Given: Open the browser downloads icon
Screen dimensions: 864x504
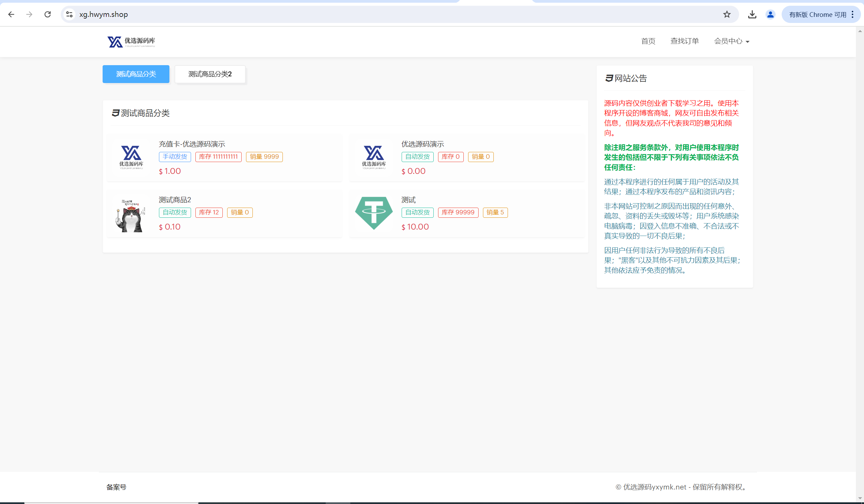Looking at the screenshot, I should [x=752, y=15].
